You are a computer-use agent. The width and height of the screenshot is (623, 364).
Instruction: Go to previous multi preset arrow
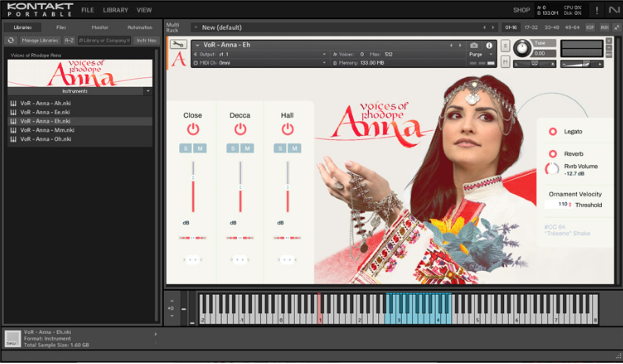[484, 28]
